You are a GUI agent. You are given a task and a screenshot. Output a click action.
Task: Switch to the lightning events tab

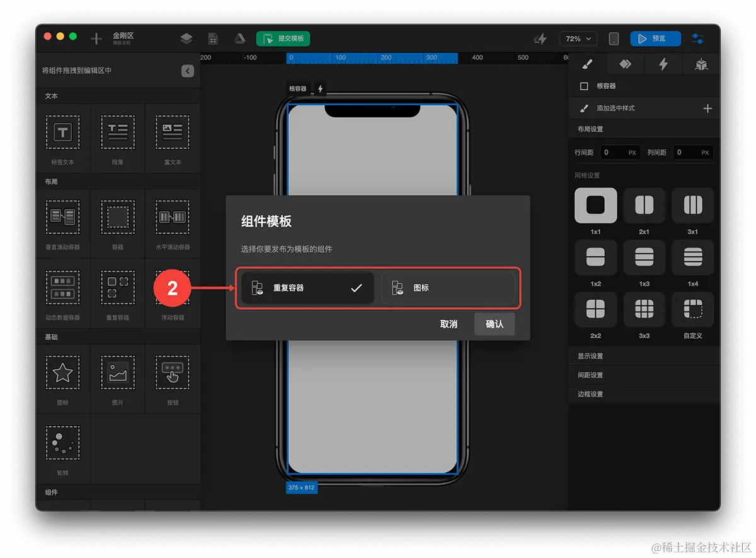point(663,64)
